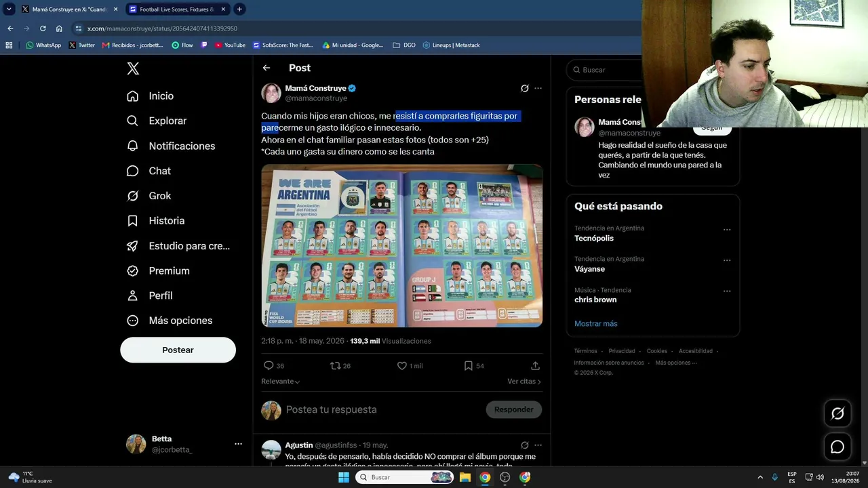Screen dimensions: 868x488
Task: Open the Relevante reply sort dropdown
Action: click(281, 382)
